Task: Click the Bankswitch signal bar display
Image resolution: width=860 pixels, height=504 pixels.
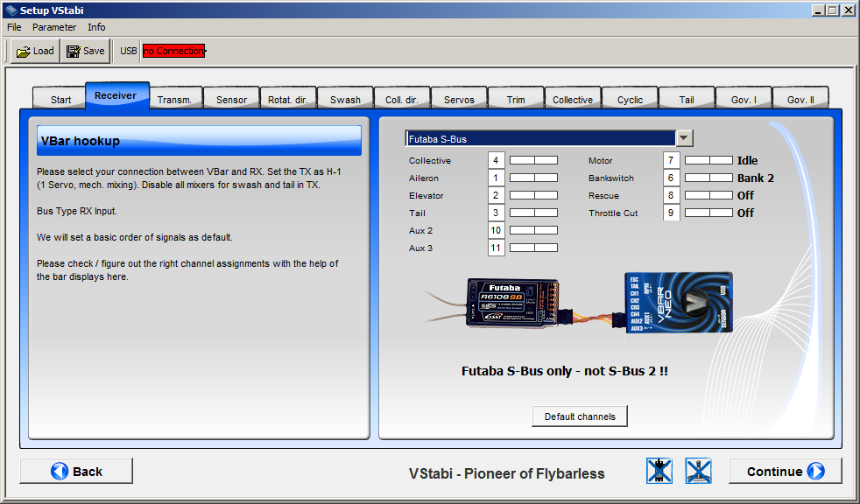Action: click(708, 178)
